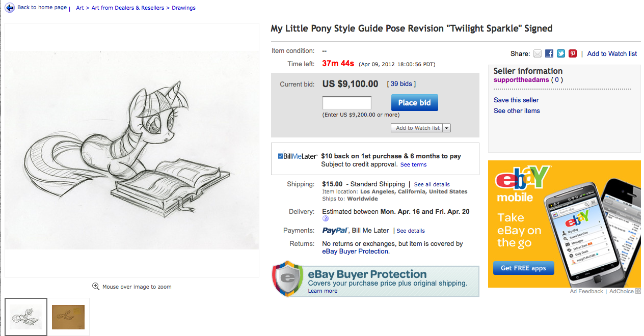Click the back arrow icon
Image resolution: width=644 pixels, height=336 pixels.
(x=10, y=8)
